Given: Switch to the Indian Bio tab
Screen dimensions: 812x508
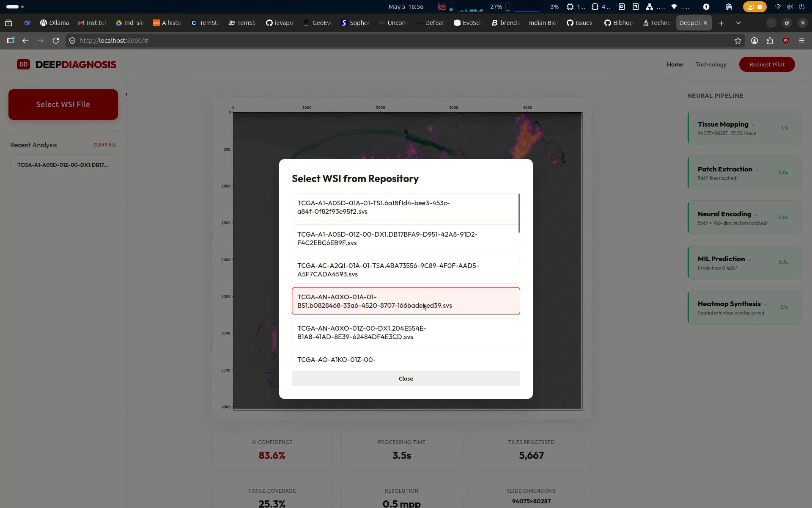Looking at the screenshot, I should pyautogui.click(x=543, y=23).
